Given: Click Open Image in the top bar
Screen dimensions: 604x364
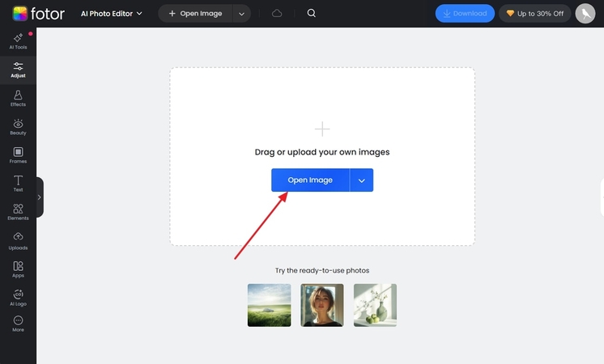Looking at the screenshot, I should (195, 14).
